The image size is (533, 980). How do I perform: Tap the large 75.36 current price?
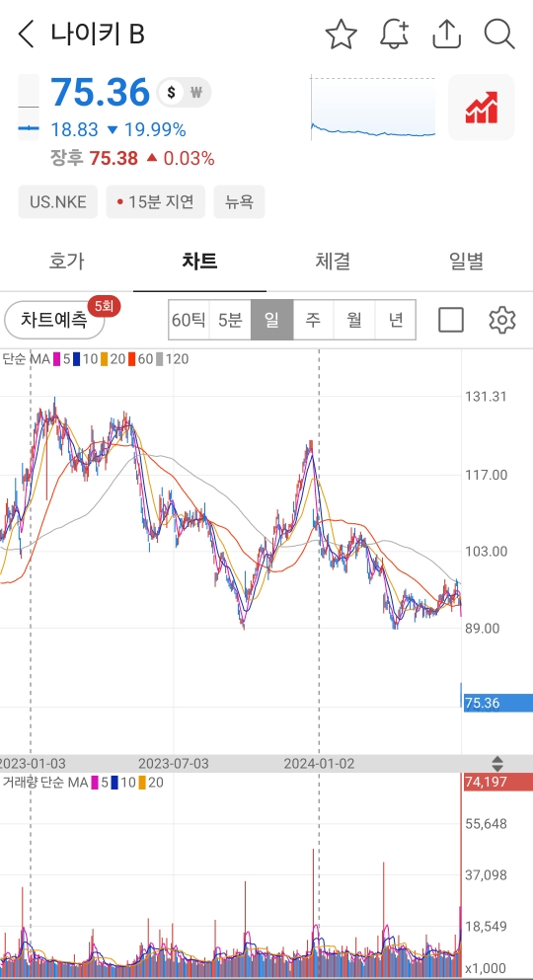tap(100, 93)
